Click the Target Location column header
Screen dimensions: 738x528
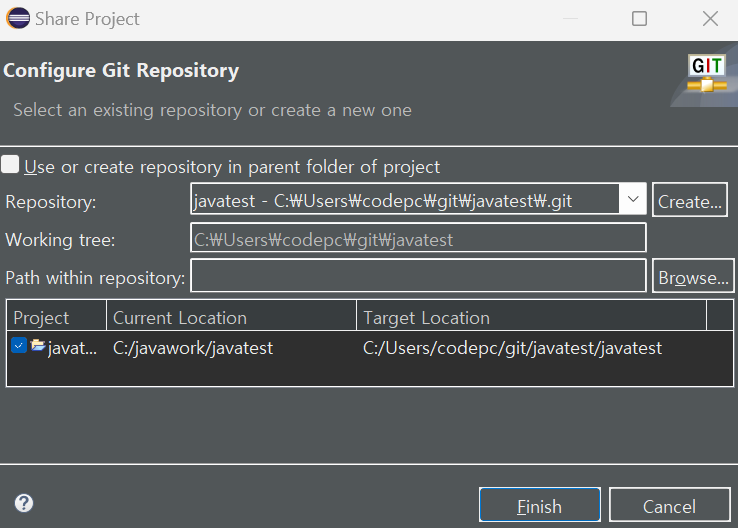point(531,316)
